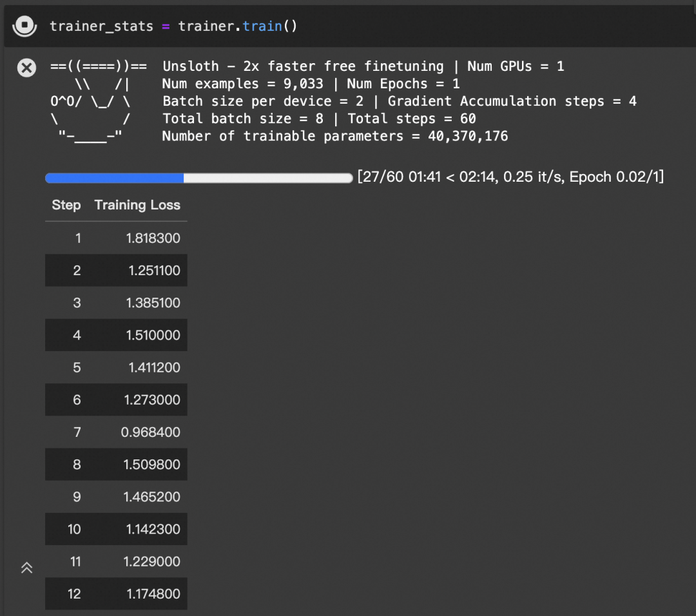Viewport: 696px width, 616px height.
Task: Click row 10 with loss 1.142300
Action: point(116,529)
